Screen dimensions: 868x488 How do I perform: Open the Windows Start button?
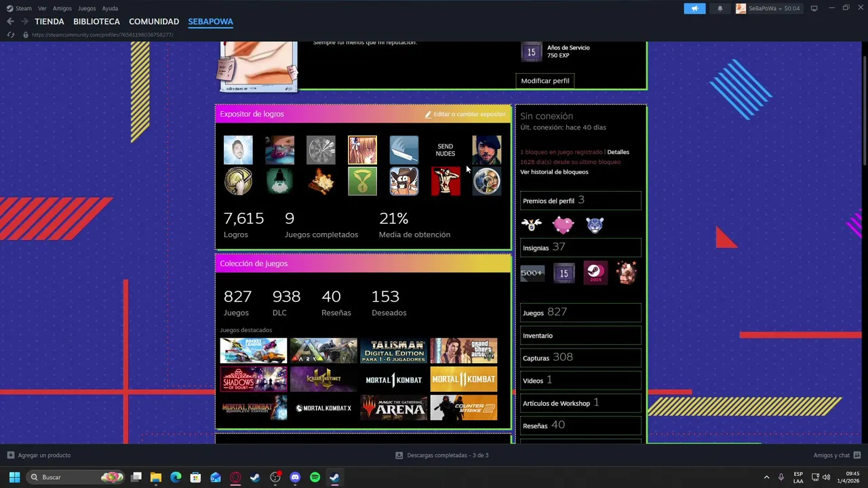[x=14, y=477]
